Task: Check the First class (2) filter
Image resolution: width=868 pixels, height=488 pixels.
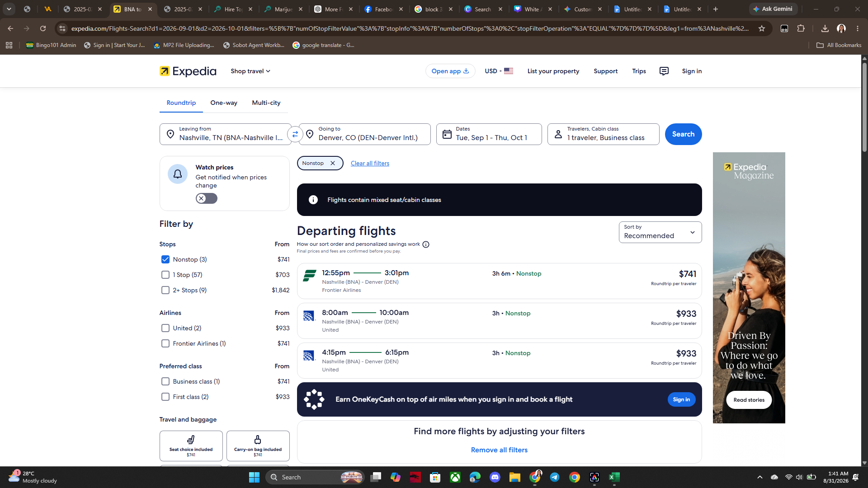Action: (x=165, y=397)
